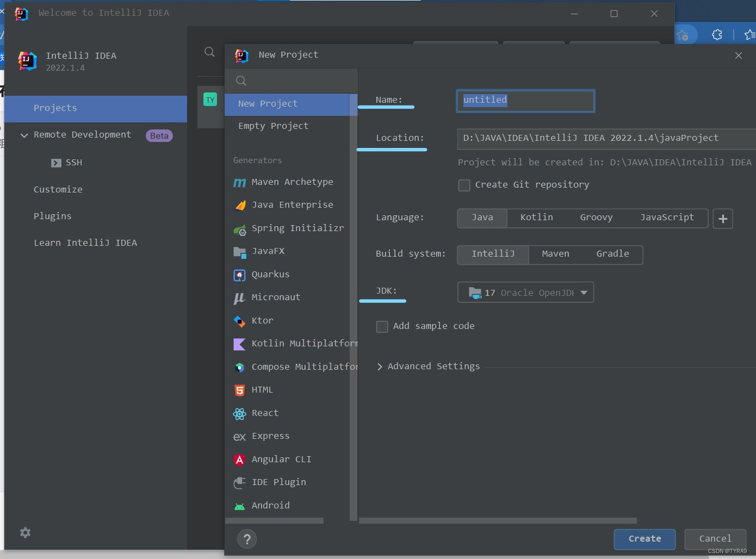This screenshot has width=756, height=559.
Task: Open the Customize tab
Action: (58, 190)
